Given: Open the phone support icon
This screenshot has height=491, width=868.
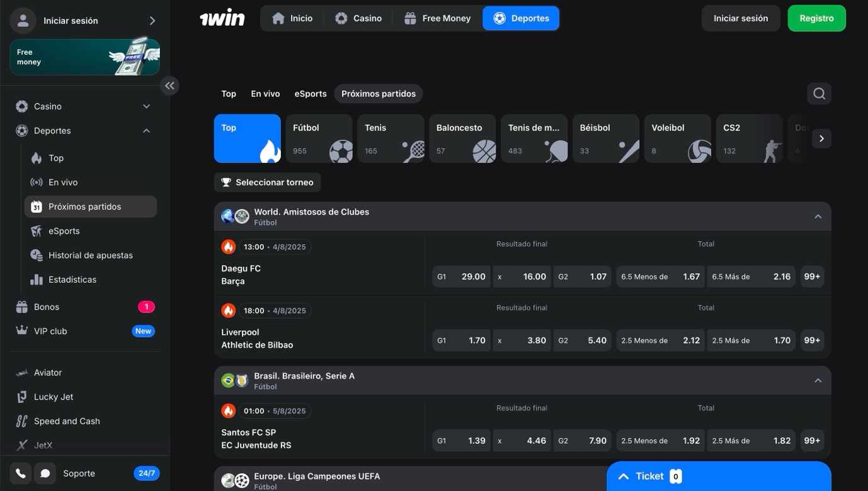Looking at the screenshot, I should pos(20,472).
